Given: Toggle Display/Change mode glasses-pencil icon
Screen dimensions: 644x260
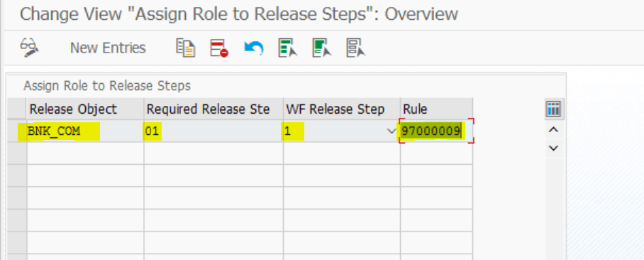Looking at the screenshot, I should click(29, 48).
